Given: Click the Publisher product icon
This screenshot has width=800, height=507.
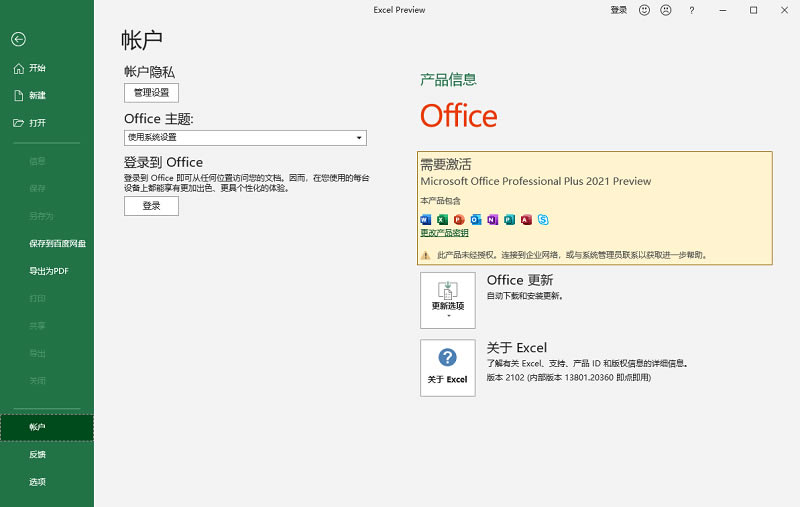Looking at the screenshot, I should coord(509,219).
